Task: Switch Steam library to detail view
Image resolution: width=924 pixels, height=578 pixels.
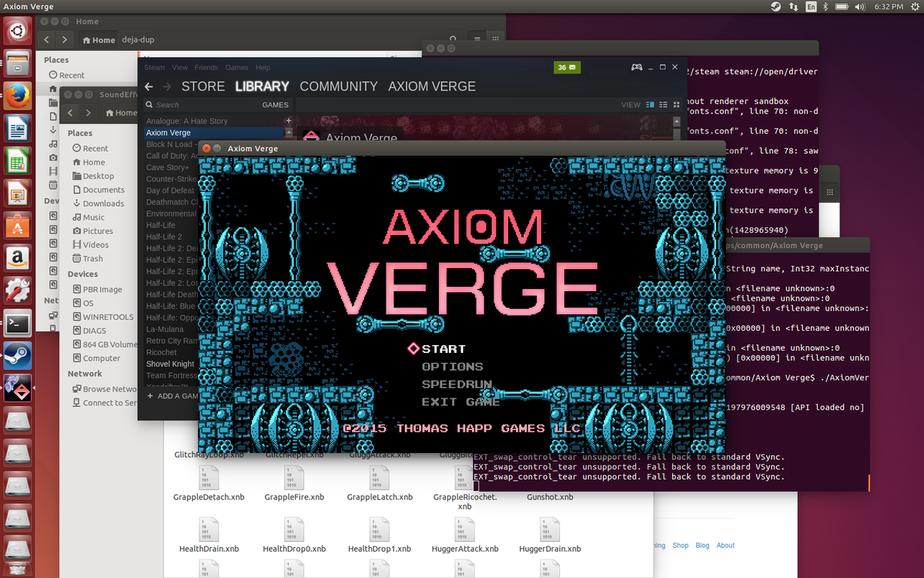Action: (651, 105)
